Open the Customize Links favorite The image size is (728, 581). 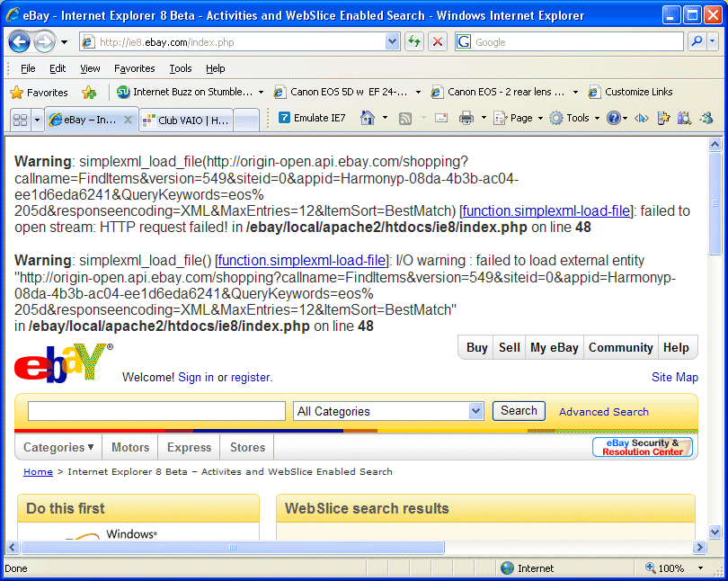631,92
